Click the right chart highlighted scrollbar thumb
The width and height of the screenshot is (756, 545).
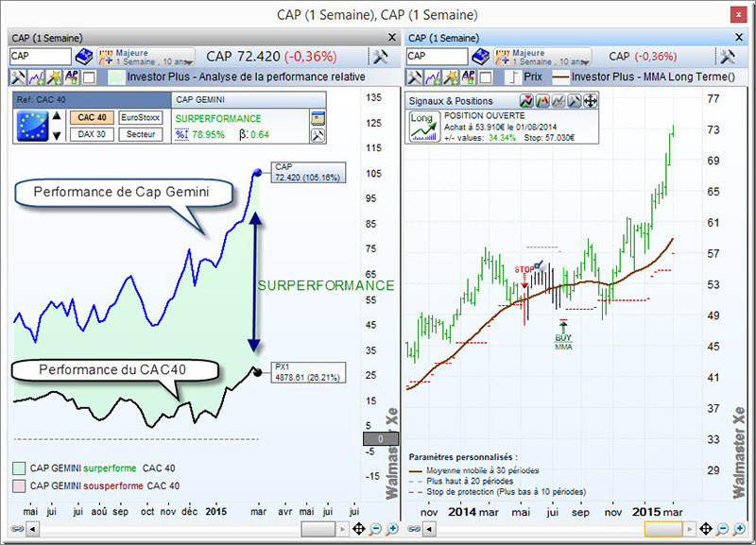pyautogui.click(x=663, y=529)
